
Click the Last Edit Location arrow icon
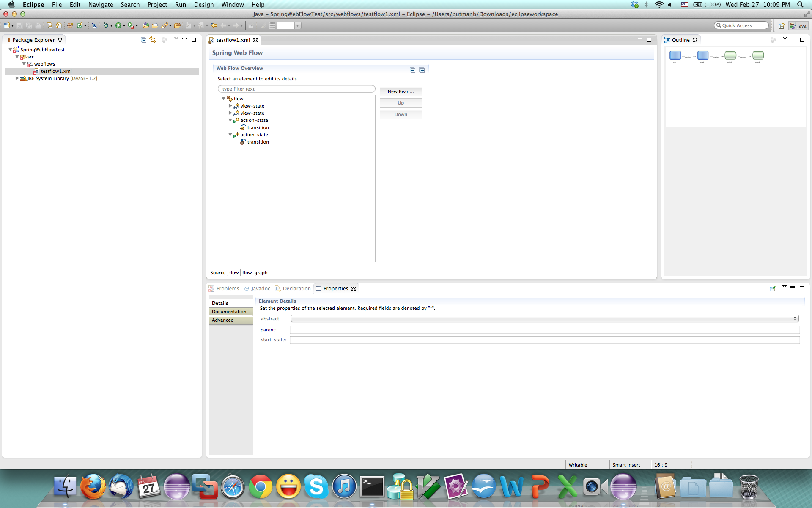point(214,26)
